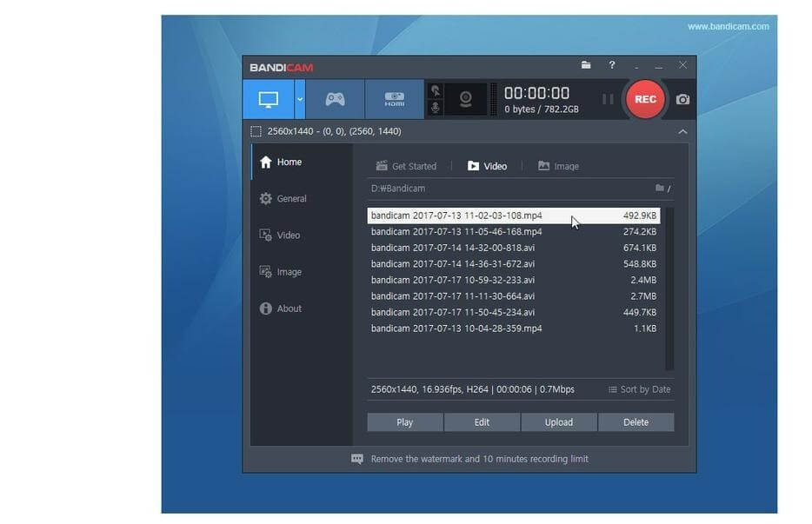Click the 2560x1440 recording area text
Image resolution: width=812 pixels, height=524 pixels.
pos(334,131)
